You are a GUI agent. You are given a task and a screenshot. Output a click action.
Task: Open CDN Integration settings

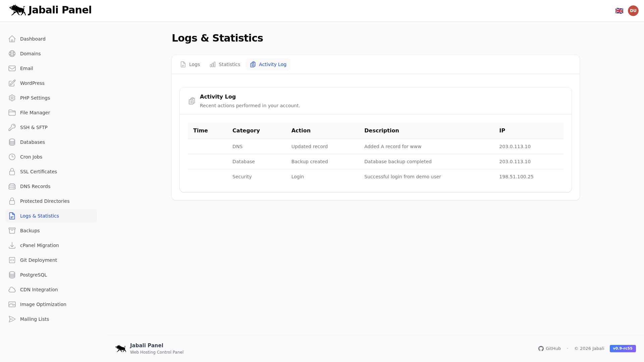click(39, 290)
